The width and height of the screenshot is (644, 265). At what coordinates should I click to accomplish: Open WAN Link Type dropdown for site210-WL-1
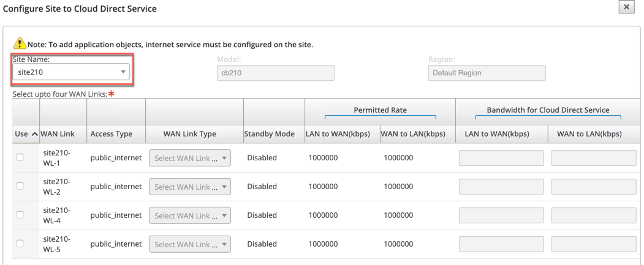pos(190,158)
